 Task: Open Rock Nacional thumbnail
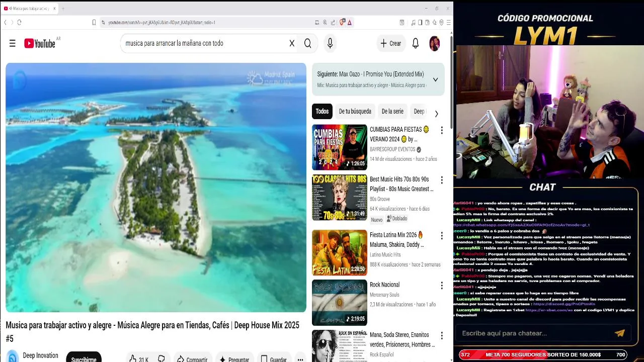tap(340, 303)
